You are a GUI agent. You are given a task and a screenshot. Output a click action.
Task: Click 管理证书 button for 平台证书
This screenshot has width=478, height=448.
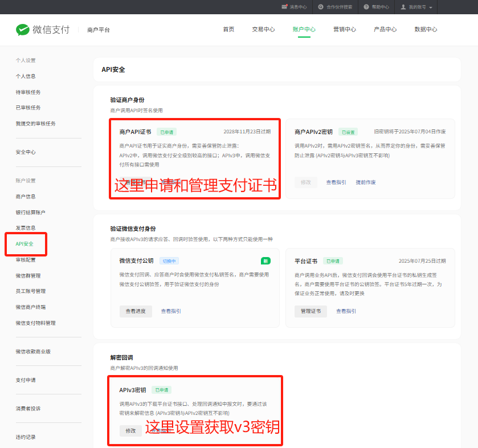[x=311, y=311]
